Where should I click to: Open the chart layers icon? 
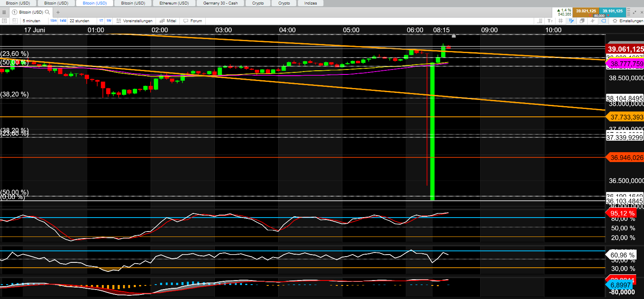pos(582,21)
